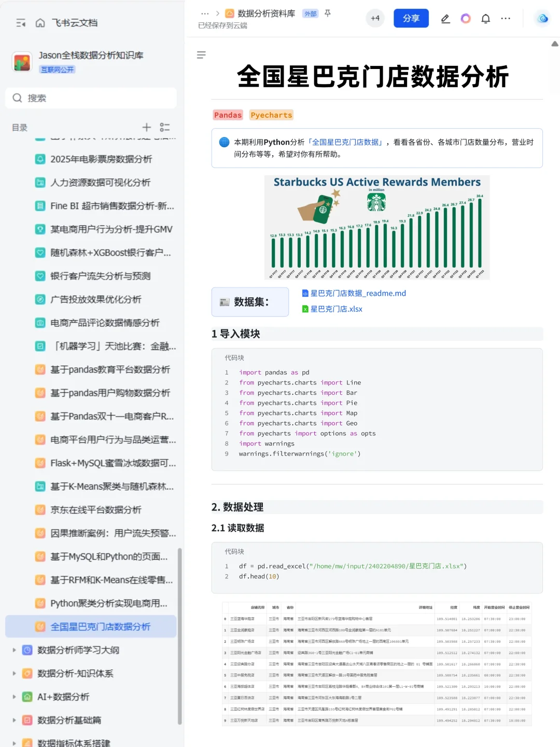
Task: View Starbucks US Active Rewards chart image
Action: point(377,228)
